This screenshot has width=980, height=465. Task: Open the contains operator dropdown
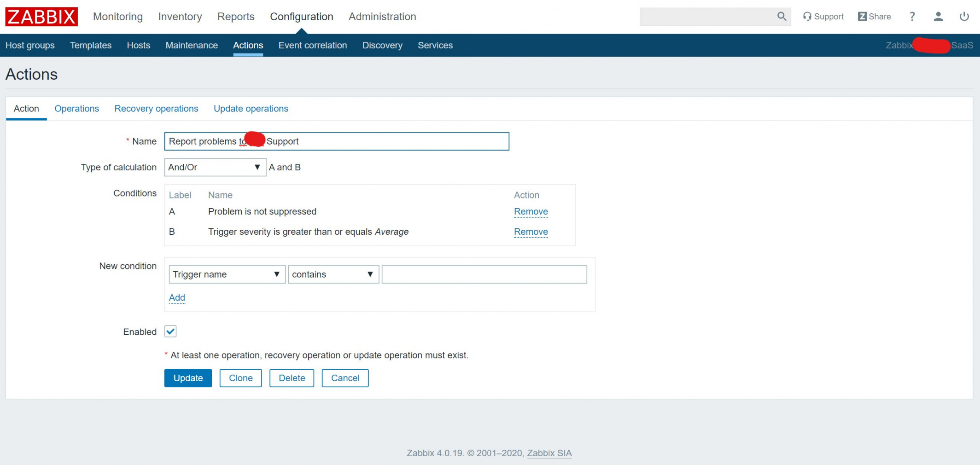tap(333, 274)
